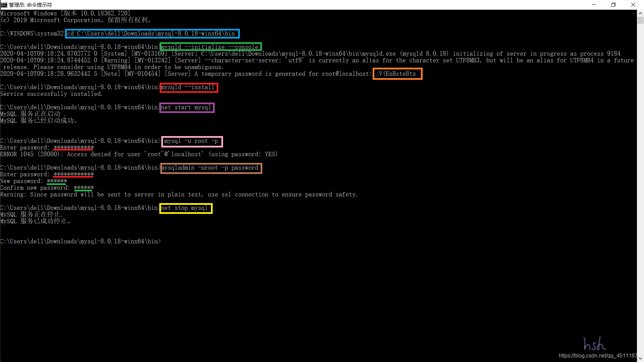This screenshot has height=362, width=644.
Task: Click the 'net start mysql' command text
Action: [186, 107]
